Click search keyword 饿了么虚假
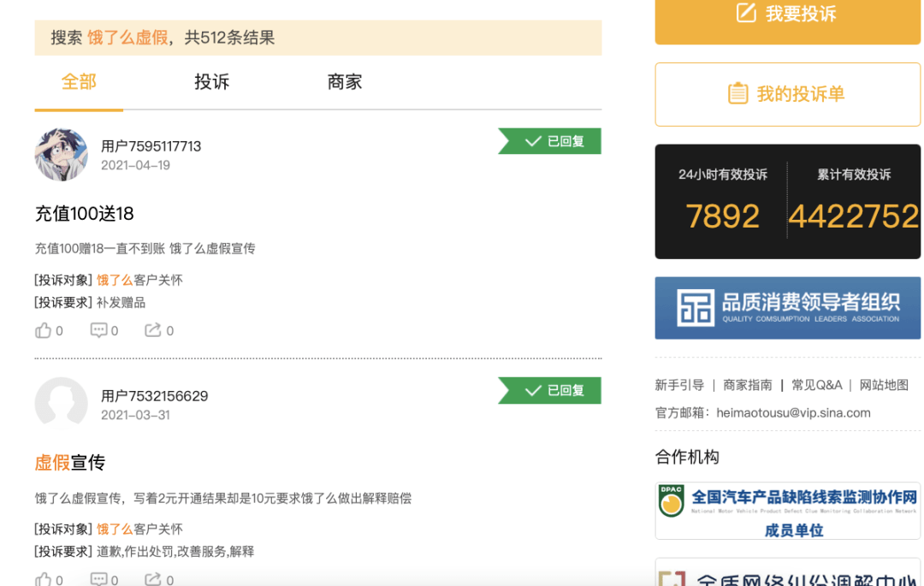Viewport: 924px width, 586px height. [x=127, y=38]
